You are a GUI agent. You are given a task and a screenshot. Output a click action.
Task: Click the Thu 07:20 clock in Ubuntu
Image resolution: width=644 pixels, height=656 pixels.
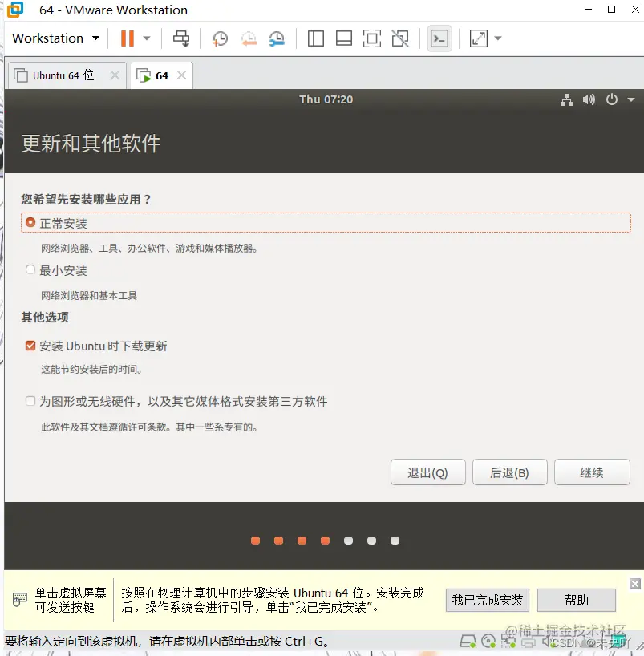click(326, 99)
